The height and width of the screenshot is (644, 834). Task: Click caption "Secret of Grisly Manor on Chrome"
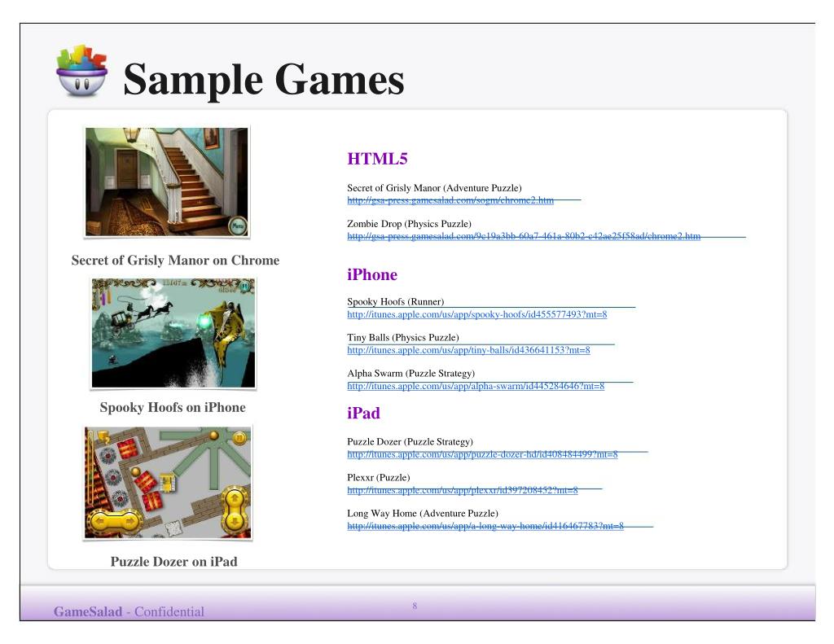coord(176,260)
